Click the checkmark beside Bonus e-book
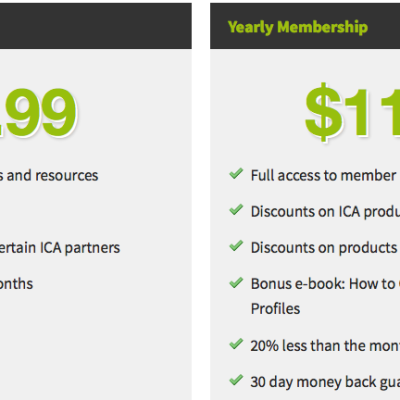 coord(236,283)
